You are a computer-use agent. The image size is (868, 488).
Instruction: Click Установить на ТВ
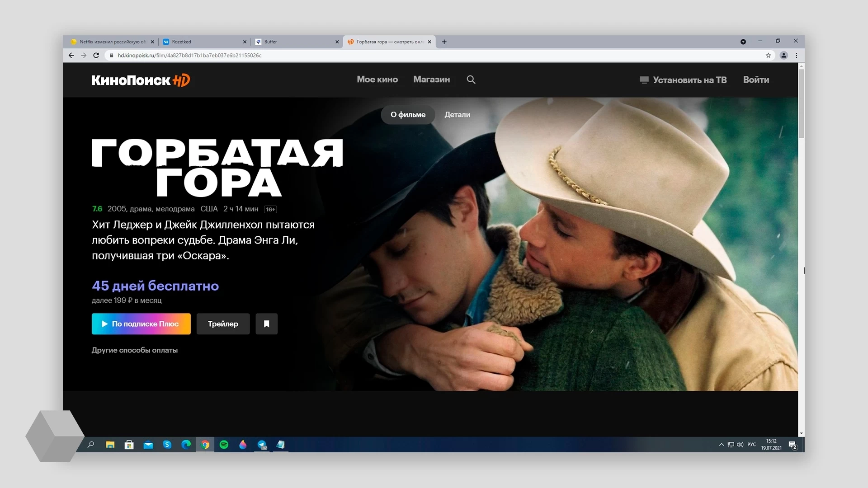[683, 80]
